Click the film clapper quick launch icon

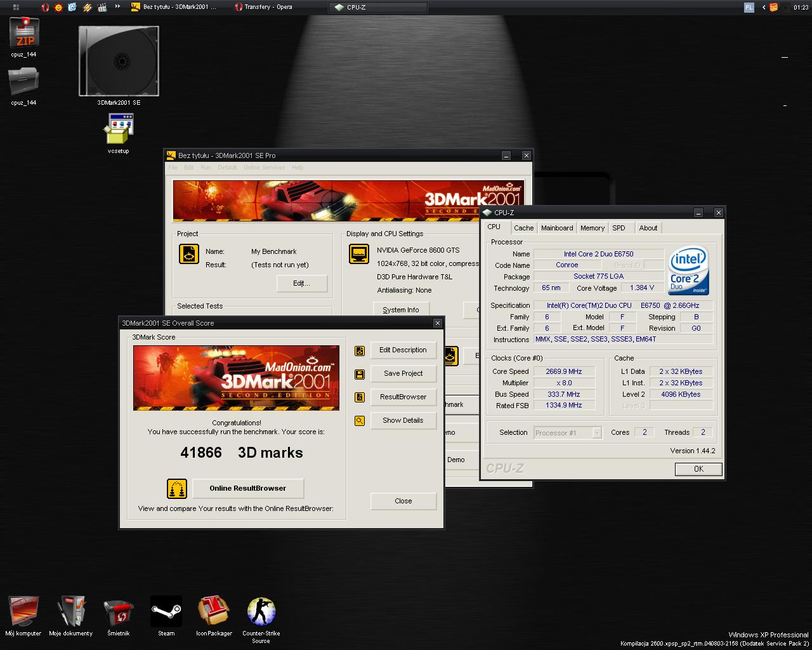click(101, 7)
